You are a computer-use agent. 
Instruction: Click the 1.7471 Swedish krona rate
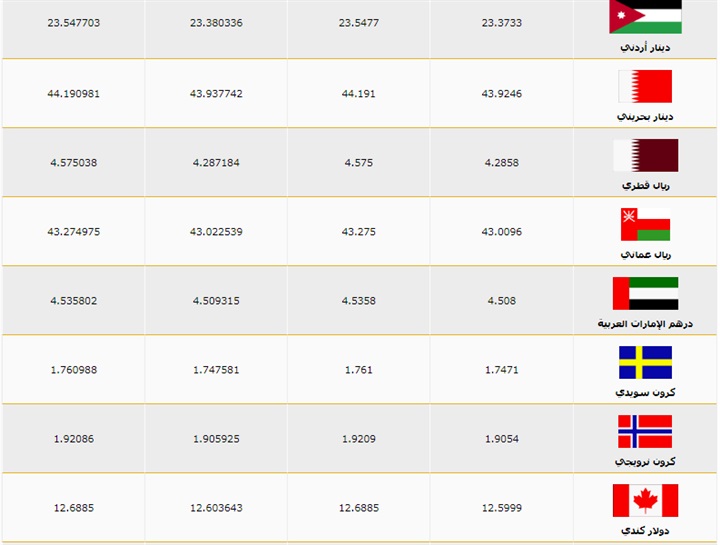click(x=501, y=370)
